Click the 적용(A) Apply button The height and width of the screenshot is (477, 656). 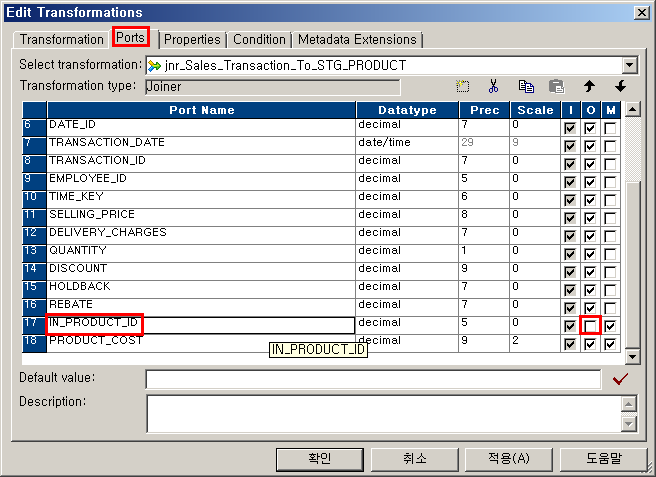coord(508,459)
